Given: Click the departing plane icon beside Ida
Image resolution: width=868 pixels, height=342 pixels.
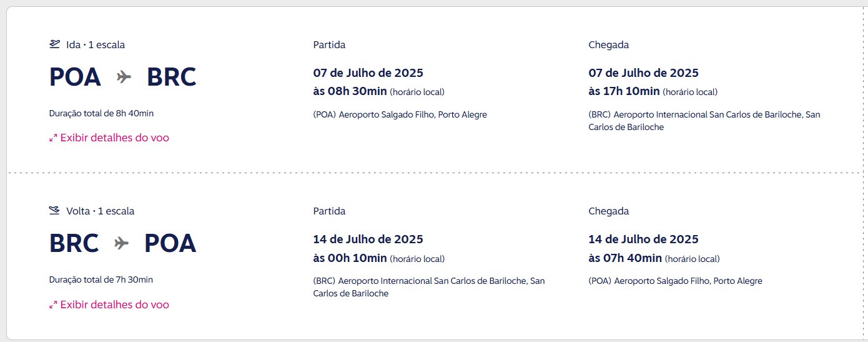Looking at the screenshot, I should (55, 44).
